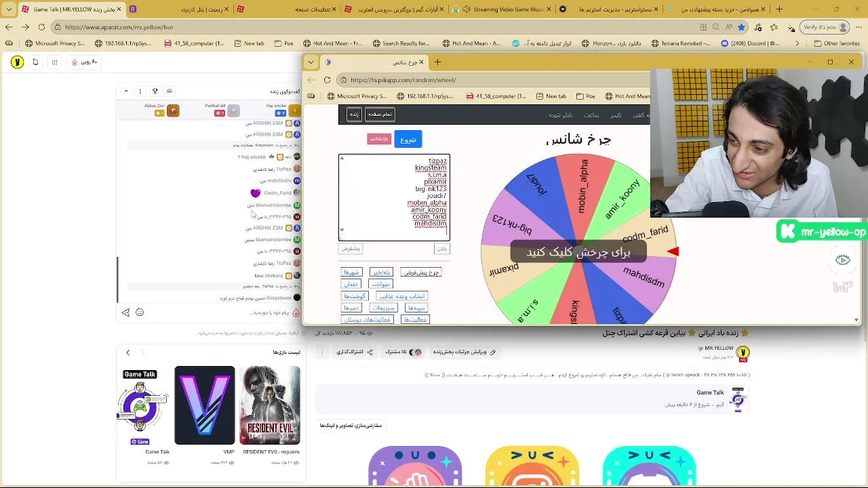Reload the Aparat page in main browser
This screenshot has height=488, width=868.
point(41,27)
